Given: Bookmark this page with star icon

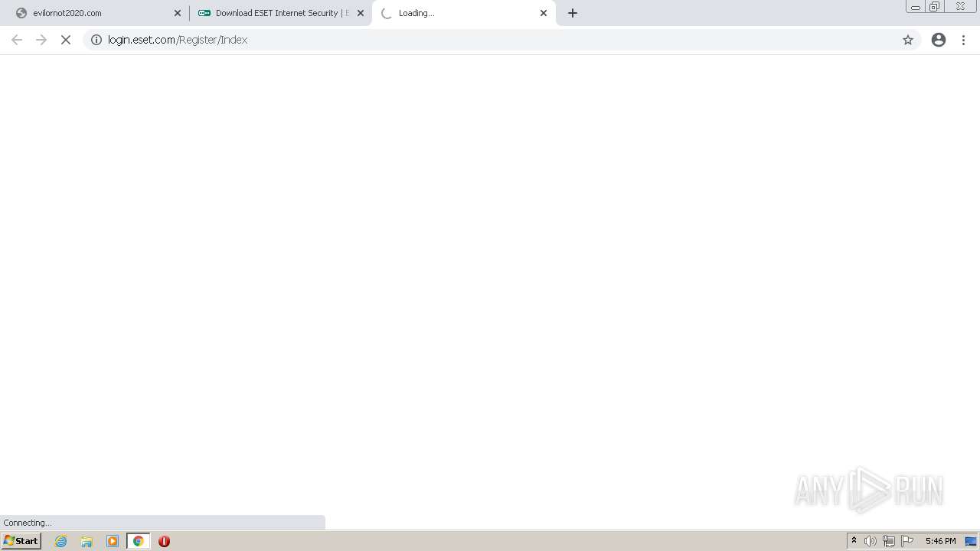Looking at the screenshot, I should pos(908,40).
